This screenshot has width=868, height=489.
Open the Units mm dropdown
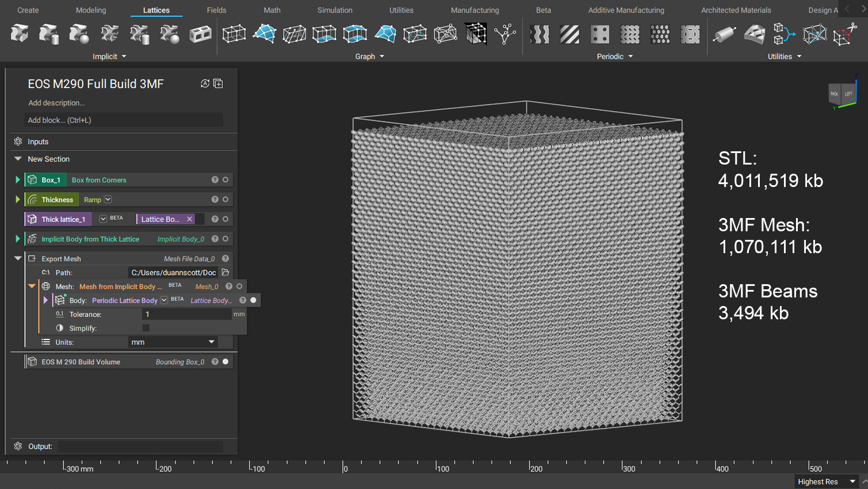click(x=173, y=342)
